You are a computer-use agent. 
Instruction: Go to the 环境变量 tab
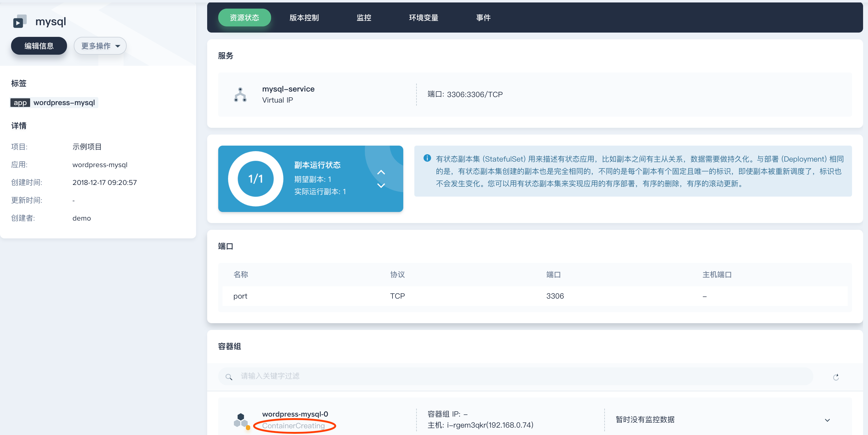point(423,18)
